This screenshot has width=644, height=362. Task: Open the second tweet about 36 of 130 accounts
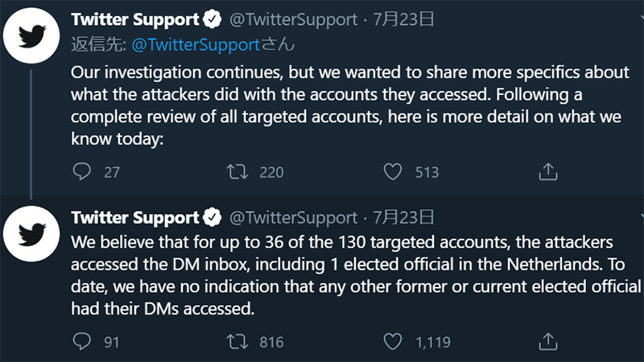tap(354, 275)
